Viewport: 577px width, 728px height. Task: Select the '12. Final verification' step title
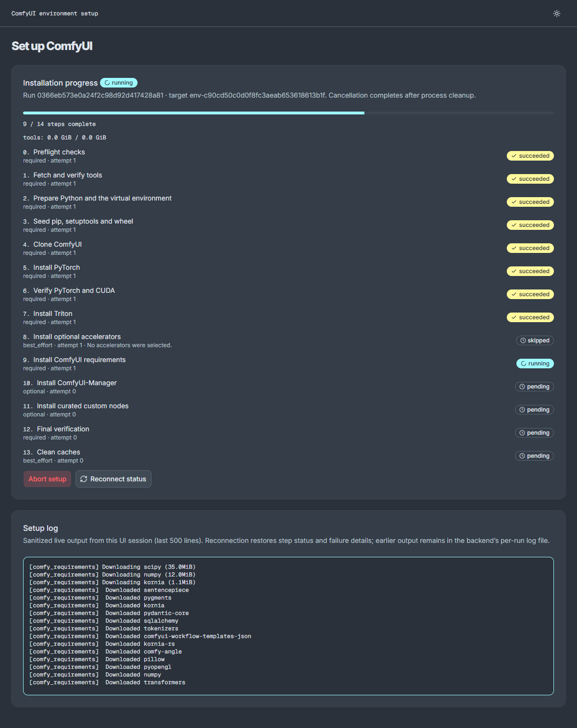56,429
